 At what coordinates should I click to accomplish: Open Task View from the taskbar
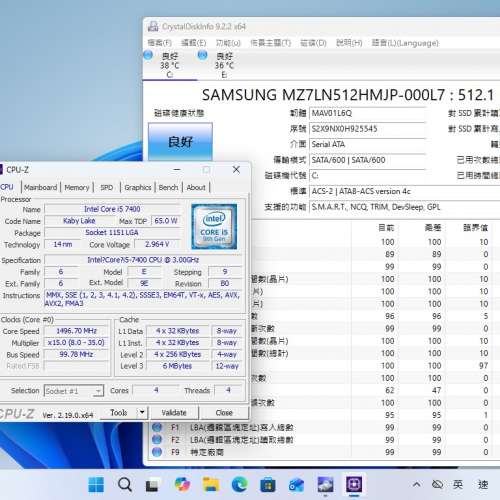(152, 484)
